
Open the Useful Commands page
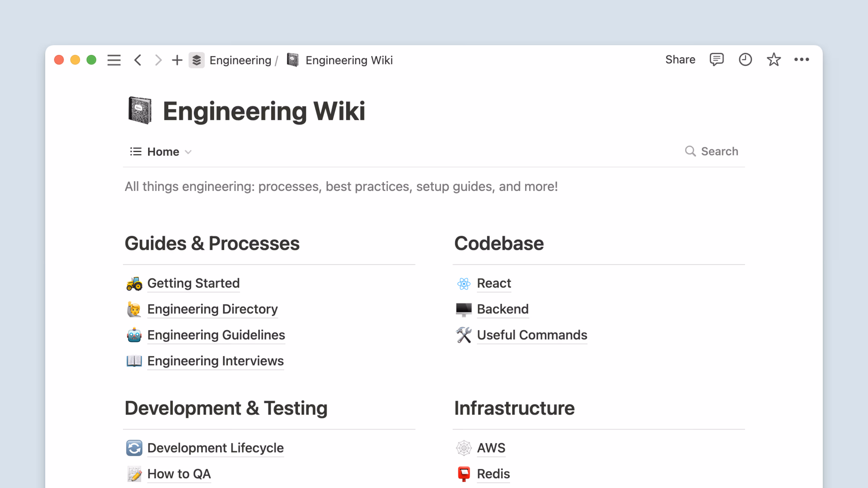point(532,335)
